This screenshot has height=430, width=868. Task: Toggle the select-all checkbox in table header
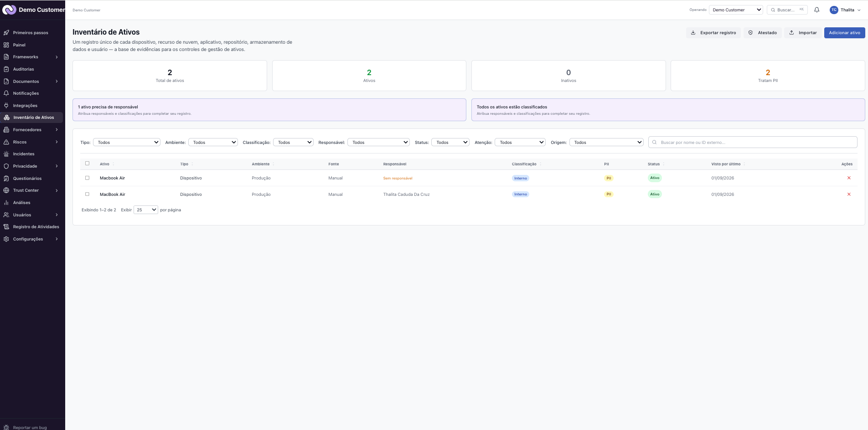click(x=87, y=164)
